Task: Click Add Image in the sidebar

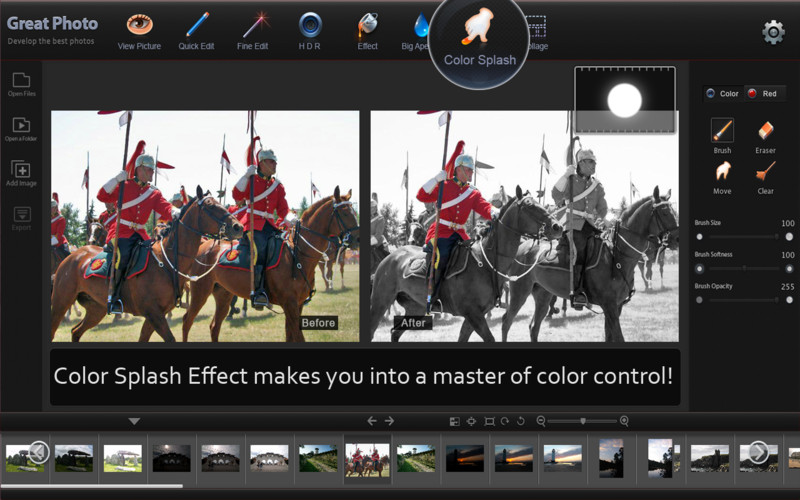Action: [21, 173]
